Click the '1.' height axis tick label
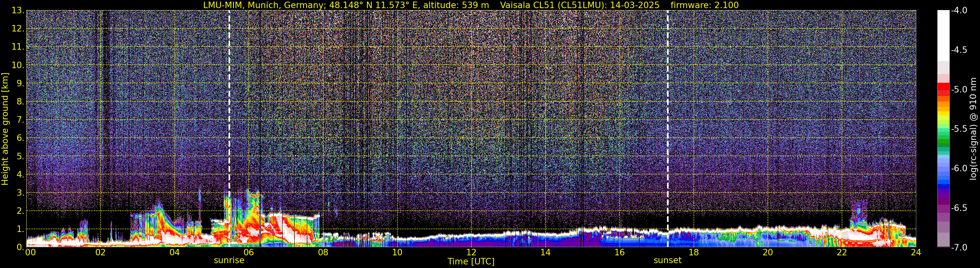Viewport: 980px width, 268px height. click(x=20, y=229)
